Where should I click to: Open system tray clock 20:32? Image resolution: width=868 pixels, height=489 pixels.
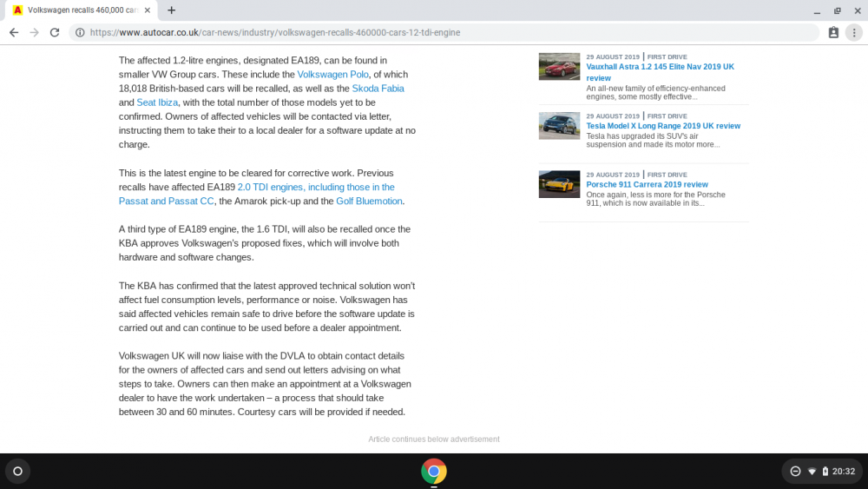point(844,472)
